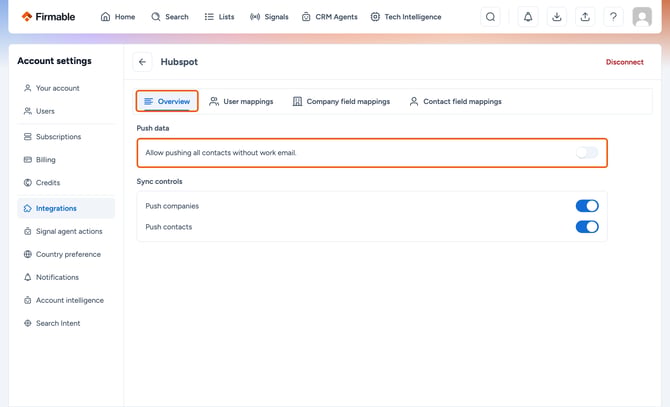The width and height of the screenshot is (670, 407).
Task: Open Country preference settings
Action: click(x=66, y=255)
